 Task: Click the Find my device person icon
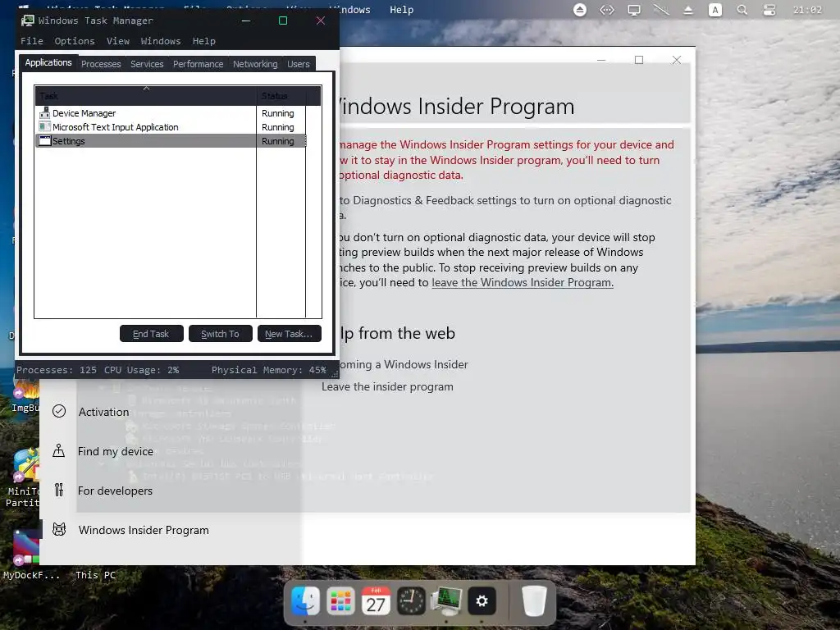(x=59, y=451)
